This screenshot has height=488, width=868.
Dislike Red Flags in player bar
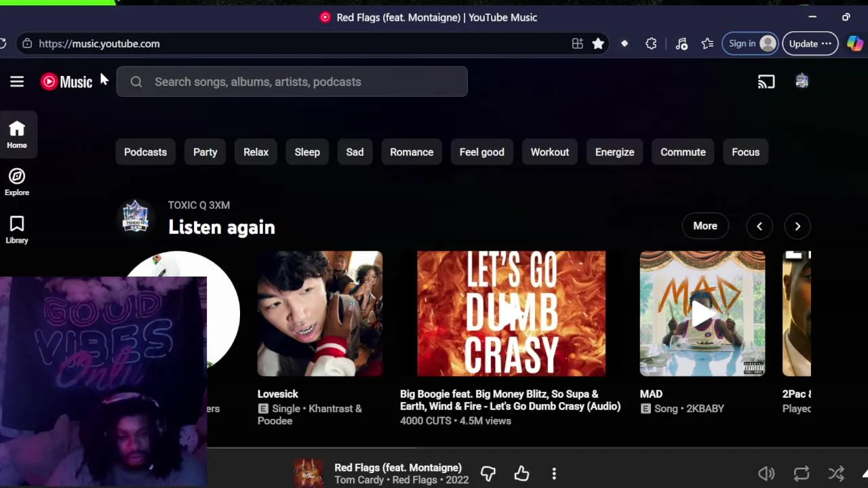tap(488, 474)
